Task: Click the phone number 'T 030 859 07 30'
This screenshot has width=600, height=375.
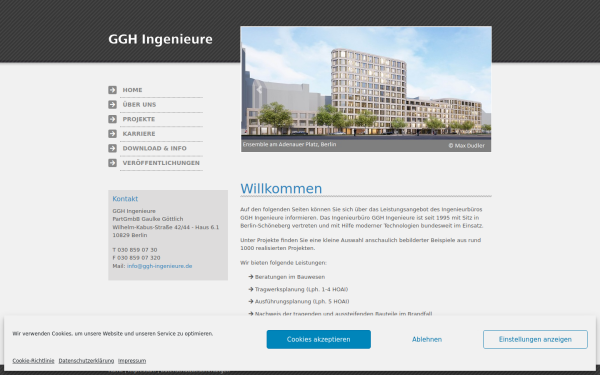Action: (x=135, y=249)
